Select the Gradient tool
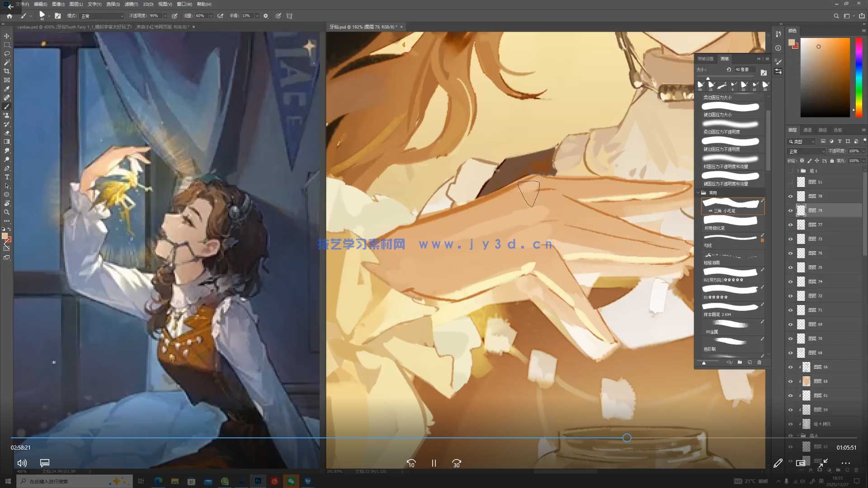Image resolution: width=868 pixels, height=488 pixels. pyautogui.click(x=7, y=142)
